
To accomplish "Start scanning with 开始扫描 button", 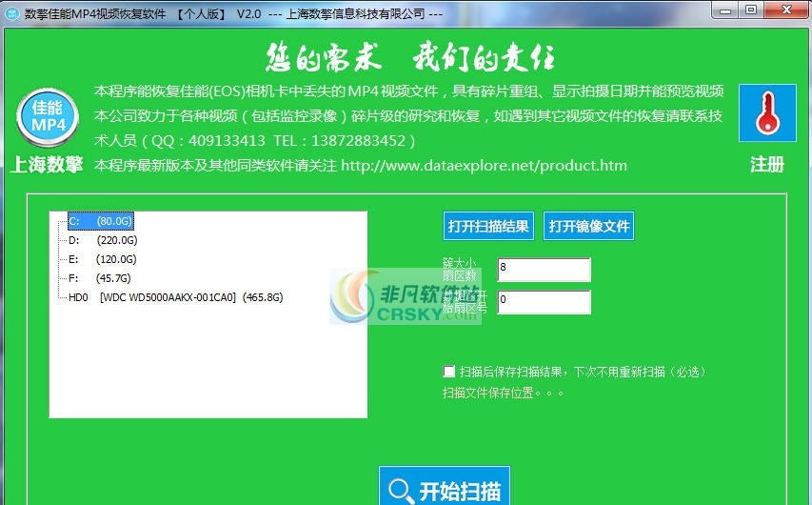I will coord(445,486).
